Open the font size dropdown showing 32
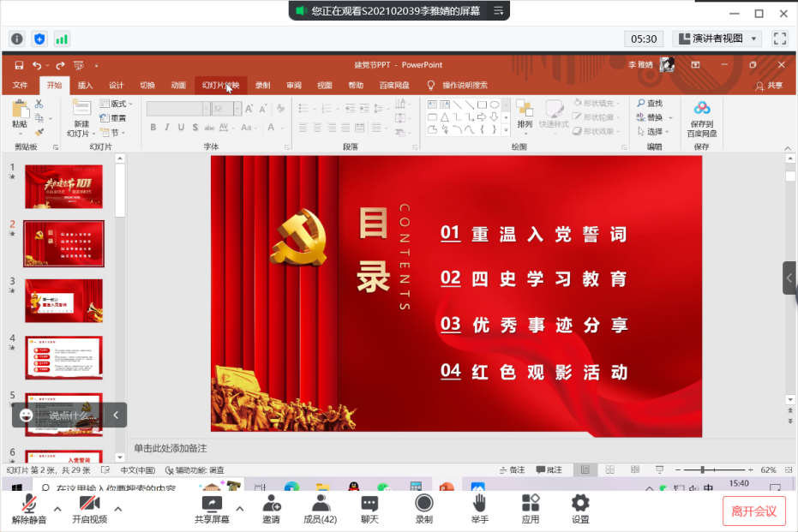This screenshot has height=532, width=798. pyautogui.click(x=237, y=108)
